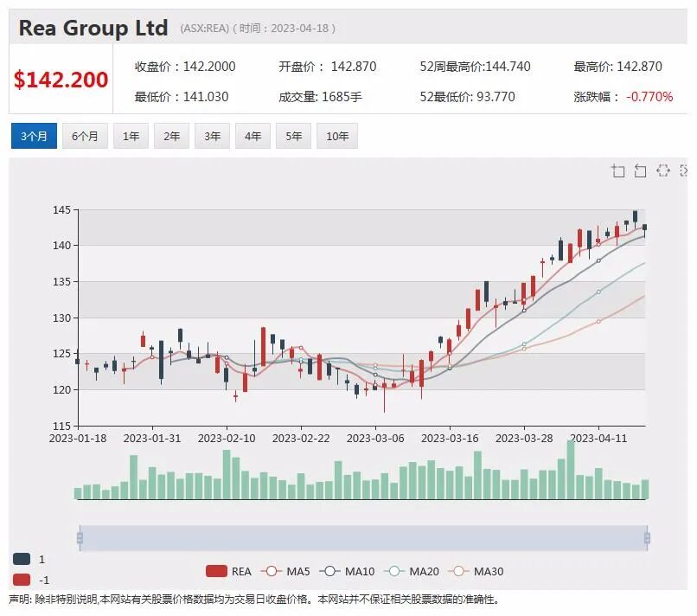This screenshot has width=697, height=616.
Task: Click the 140 y-axis label
Action: coord(61,246)
